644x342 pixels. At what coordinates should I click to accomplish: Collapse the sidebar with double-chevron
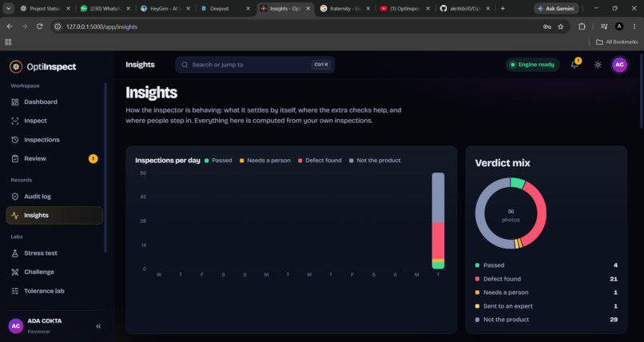click(x=98, y=326)
